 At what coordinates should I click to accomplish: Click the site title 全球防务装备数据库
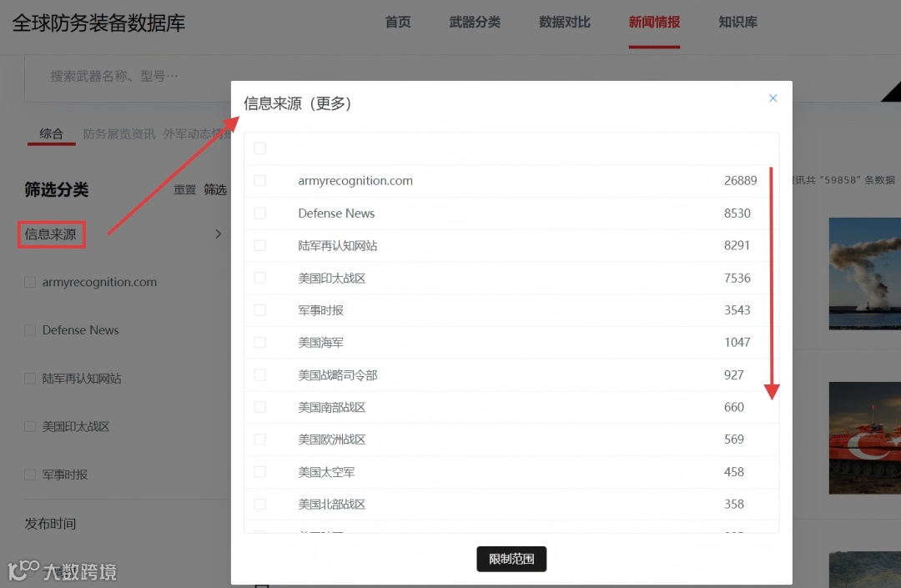(98, 23)
